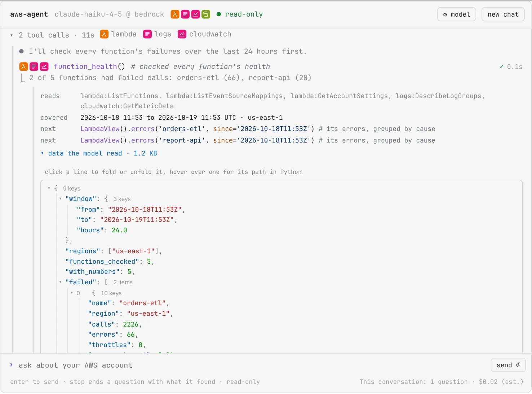The width and height of the screenshot is (532, 394).
Task: Click the logs icon beside function_health()
Action: pyautogui.click(x=34, y=66)
